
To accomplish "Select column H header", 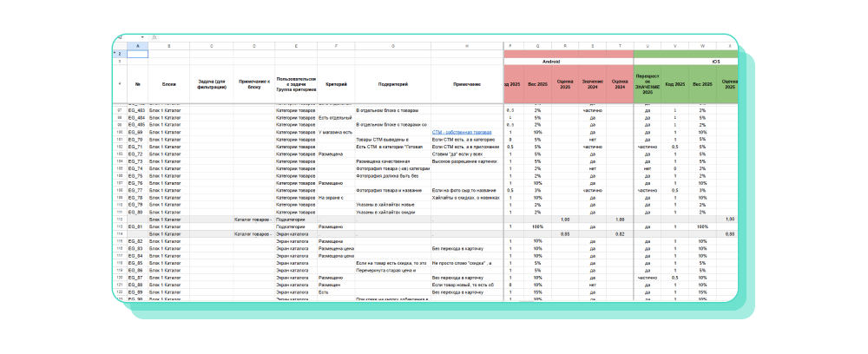I will click(466, 45).
